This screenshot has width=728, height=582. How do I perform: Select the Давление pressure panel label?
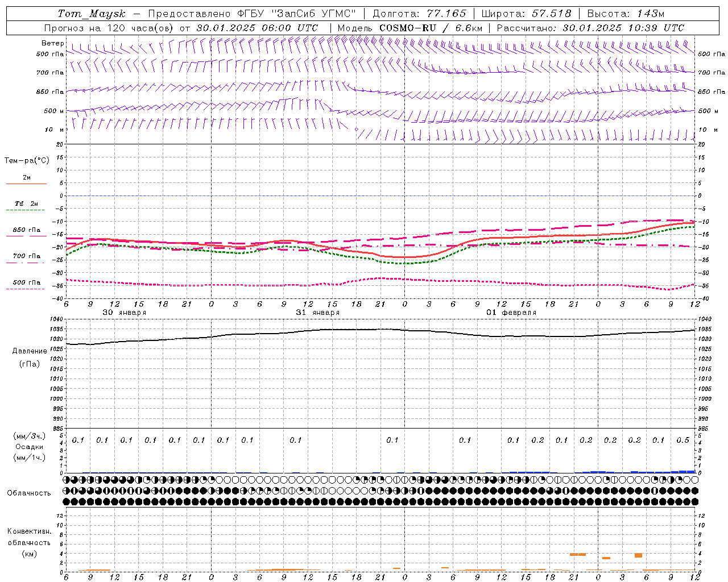coord(30,351)
